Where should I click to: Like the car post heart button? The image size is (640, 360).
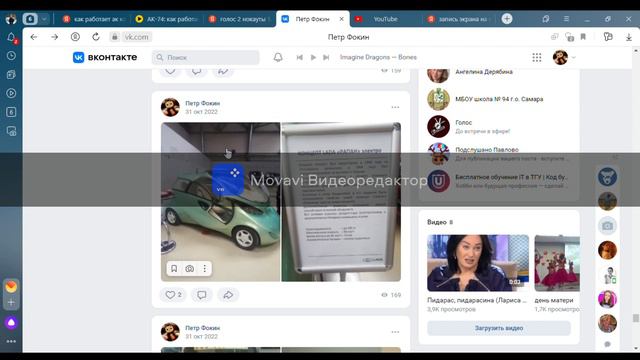click(x=173, y=295)
